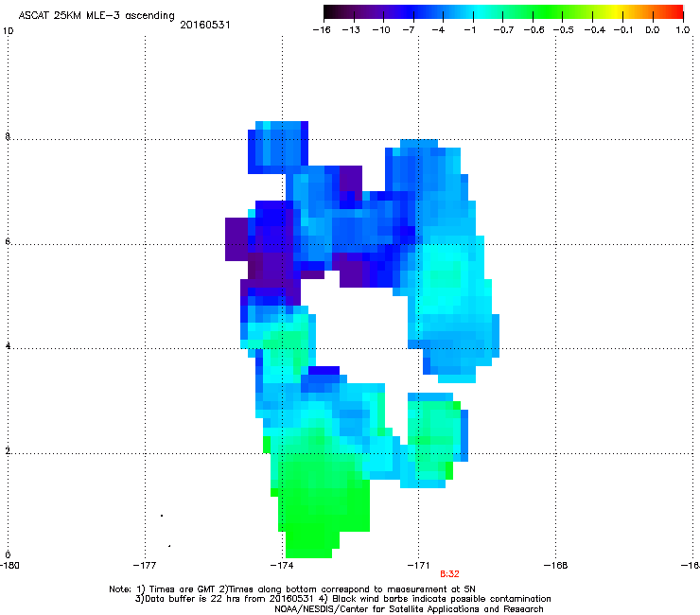Click the color bar label -0.4
700x615 pixels.
click(595, 30)
